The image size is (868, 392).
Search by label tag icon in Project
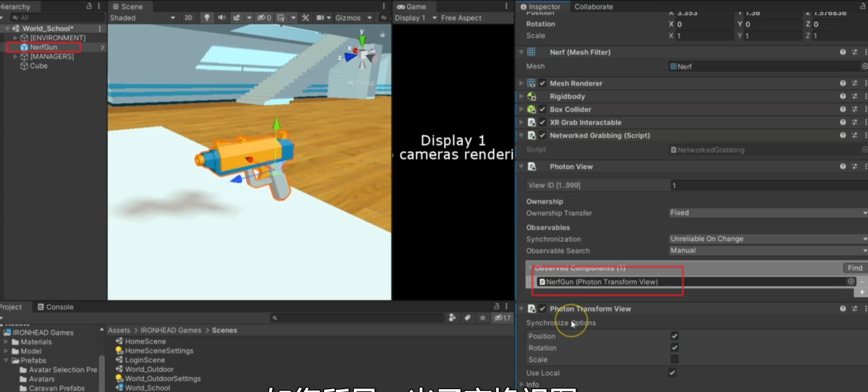[467, 318]
